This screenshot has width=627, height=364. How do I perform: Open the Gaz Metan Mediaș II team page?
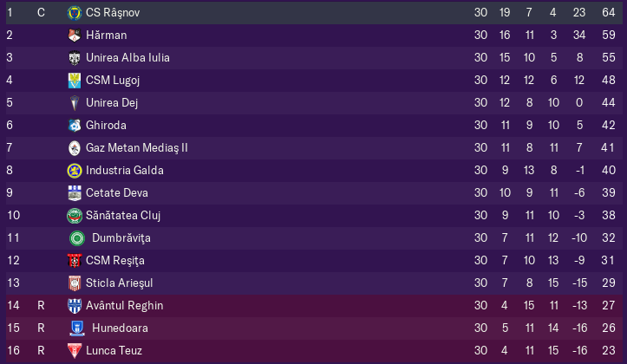click(x=137, y=148)
